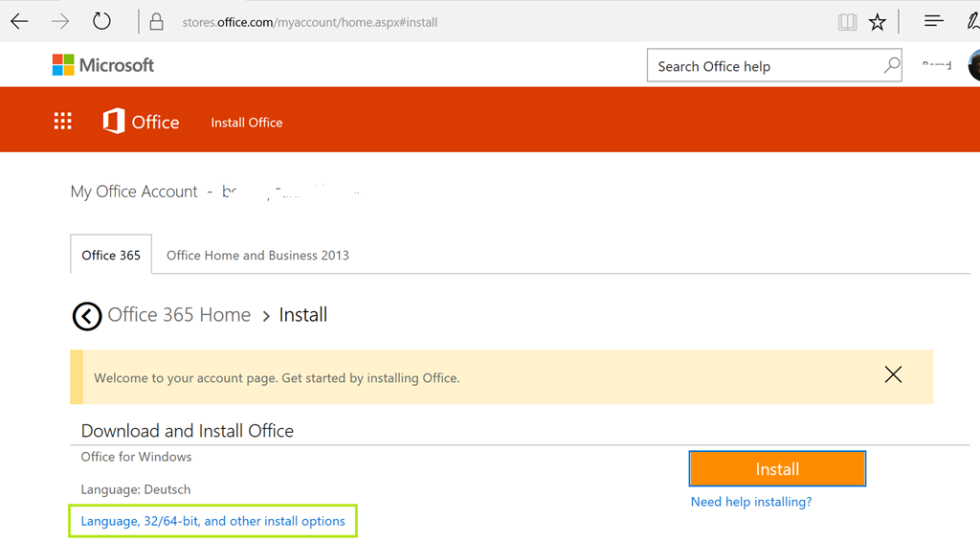The height and width of the screenshot is (542, 980).
Task: Open the Hub three-lines icon
Action: [x=933, y=21]
